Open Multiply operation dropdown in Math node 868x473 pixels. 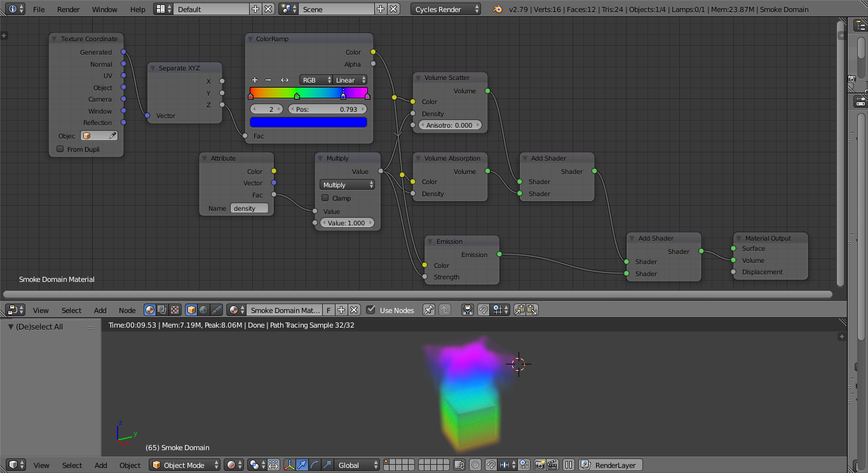[x=347, y=185]
